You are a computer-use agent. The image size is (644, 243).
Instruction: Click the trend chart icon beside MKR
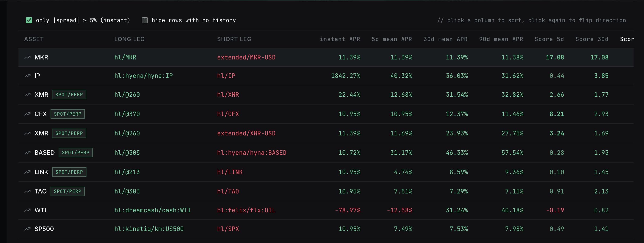pyautogui.click(x=27, y=57)
